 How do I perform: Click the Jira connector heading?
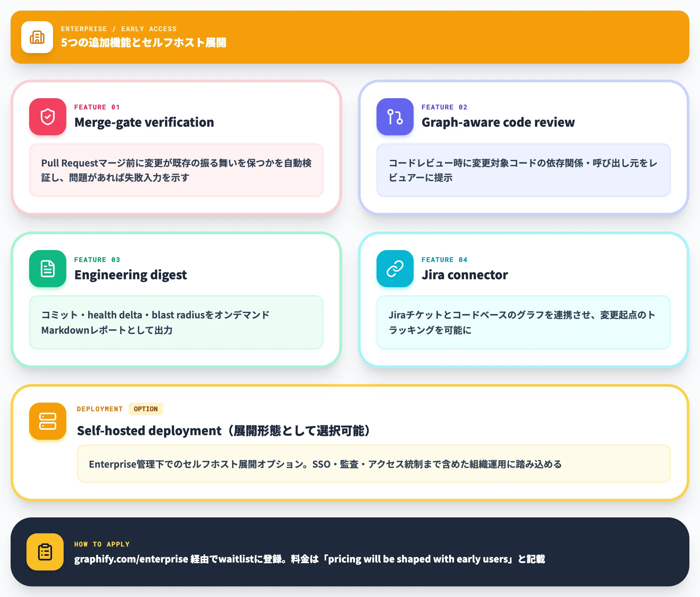465,275
